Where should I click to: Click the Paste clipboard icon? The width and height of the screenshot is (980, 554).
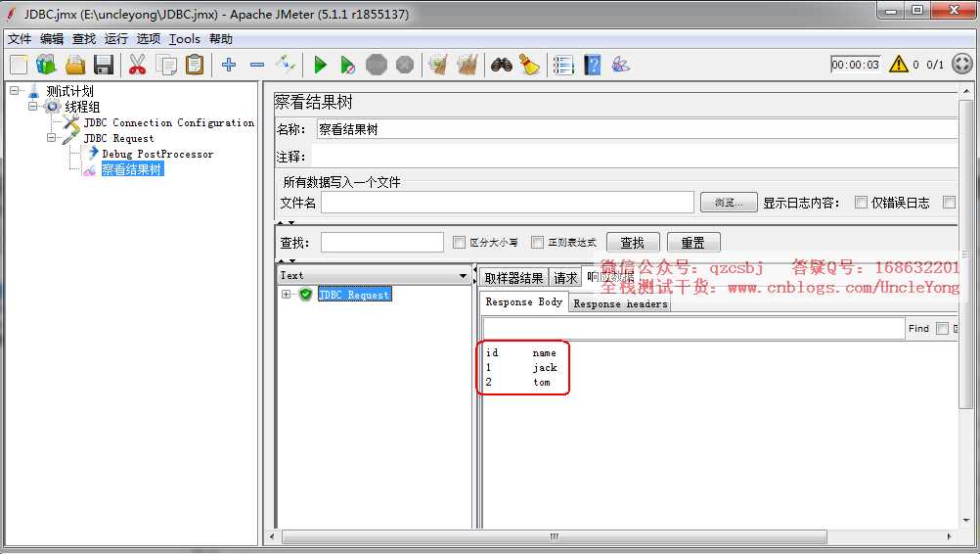pos(195,65)
